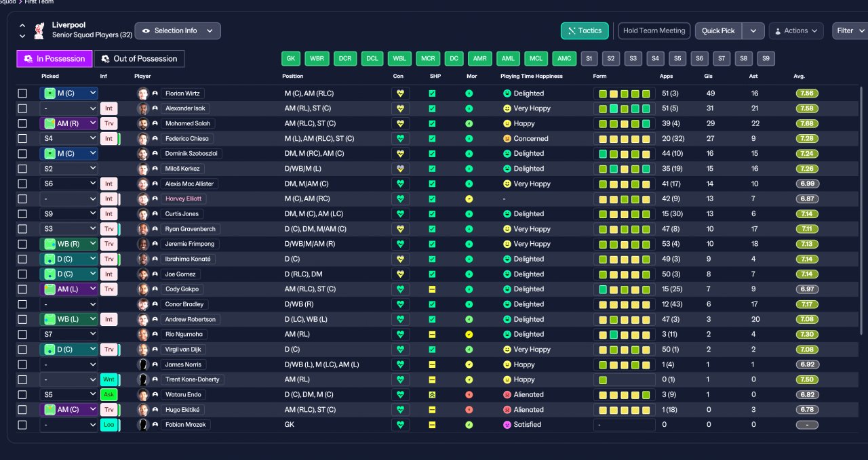Select the S9 substitute slot

pyautogui.click(x=766, y=58)
